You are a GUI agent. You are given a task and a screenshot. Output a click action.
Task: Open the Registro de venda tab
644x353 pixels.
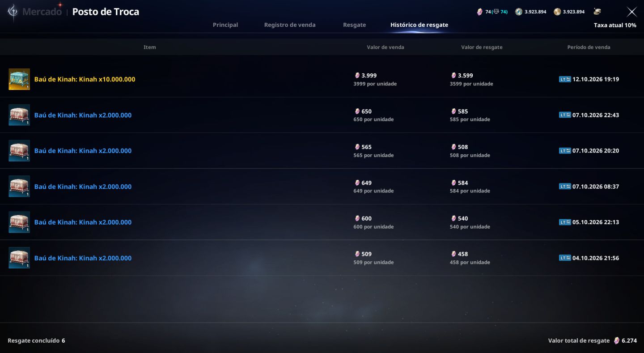(x=290, y=25)
